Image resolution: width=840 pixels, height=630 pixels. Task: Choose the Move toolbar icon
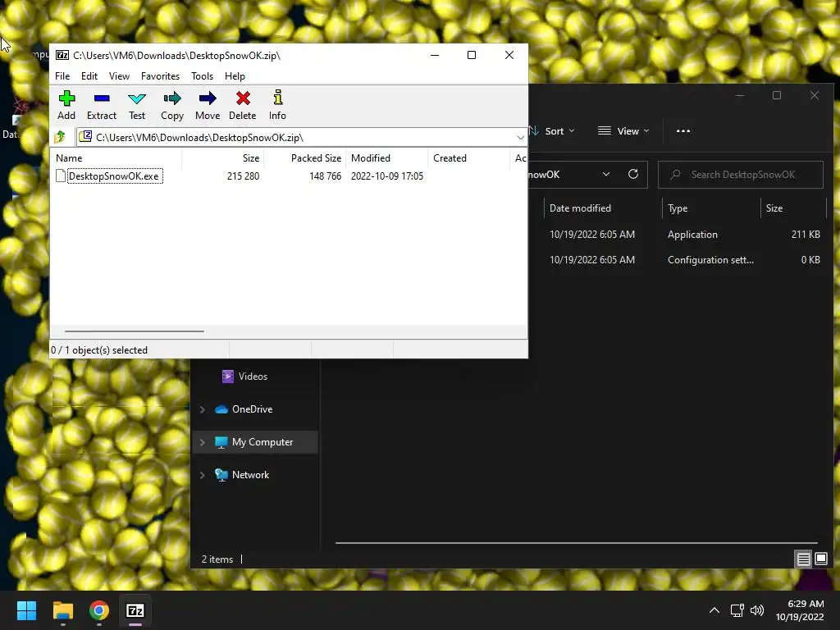point(208,105)
